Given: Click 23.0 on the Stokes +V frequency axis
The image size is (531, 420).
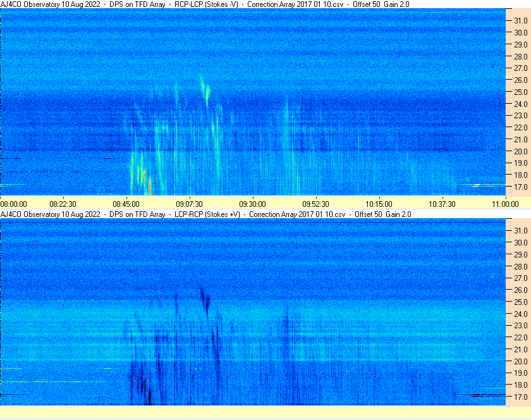Looking at the screenshot, I should (x=521, y=326).
